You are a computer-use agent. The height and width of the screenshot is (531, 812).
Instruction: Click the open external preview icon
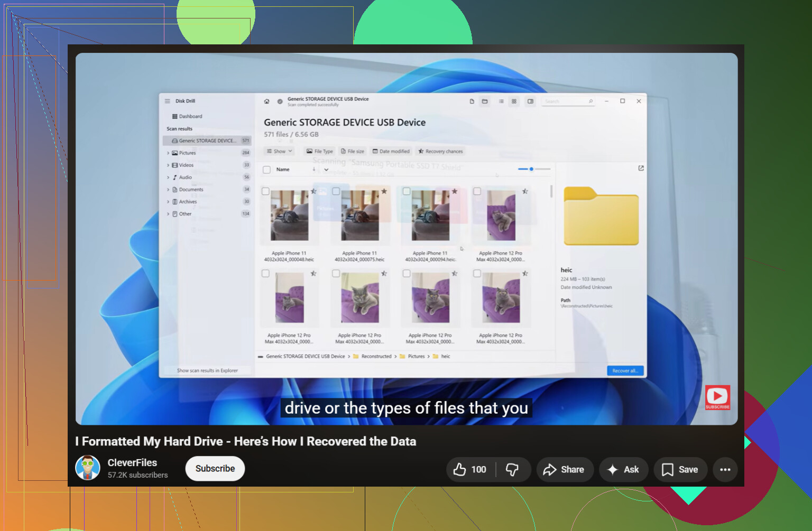click(x=641, y=168)
